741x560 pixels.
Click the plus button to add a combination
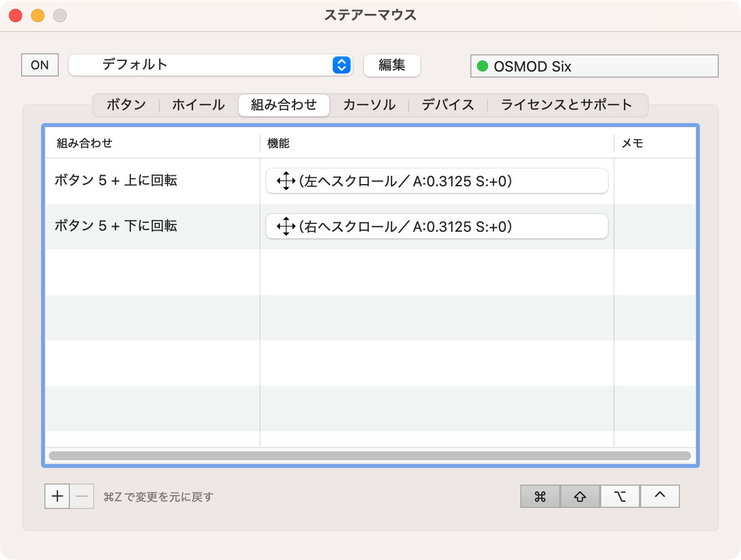tap(57, 496)
